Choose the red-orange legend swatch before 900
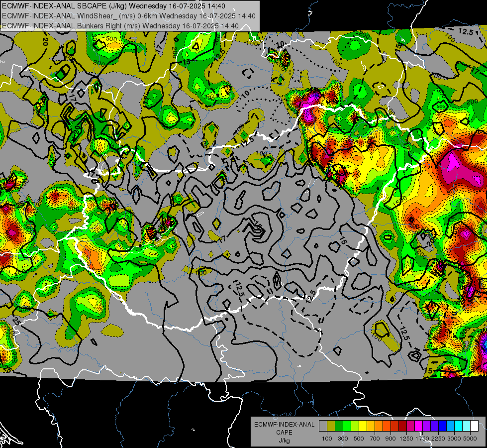This screenshot has height=448, width=487. click(387, 426)
